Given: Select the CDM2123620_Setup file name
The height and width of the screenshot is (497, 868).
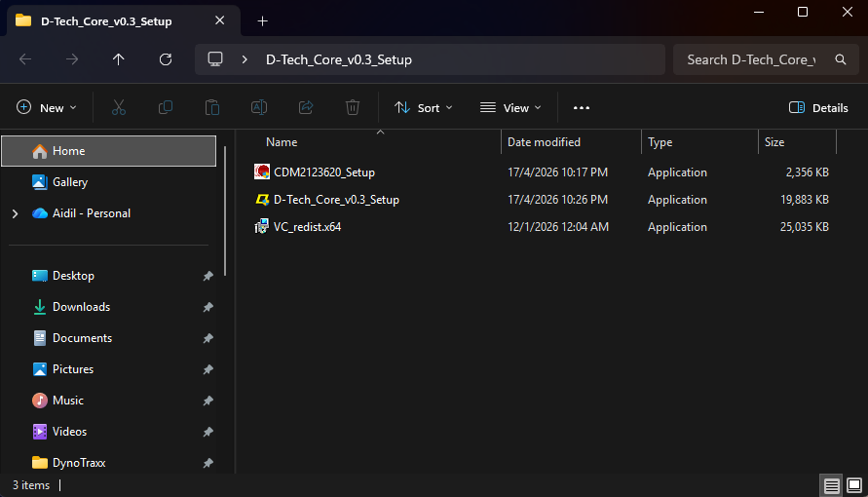Looking at the screenshot, I should tap(324, 172).
